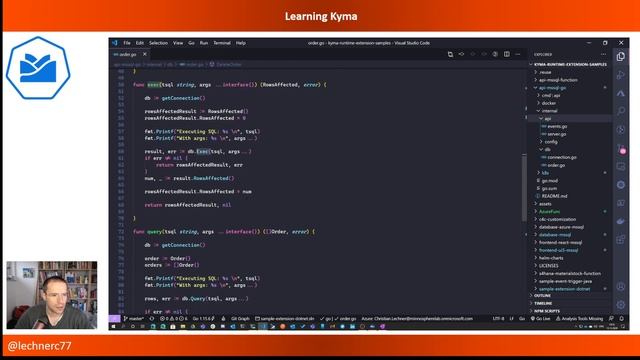Open the Edit menu
This screenshot has width=640, height=360.
(140, 43)
